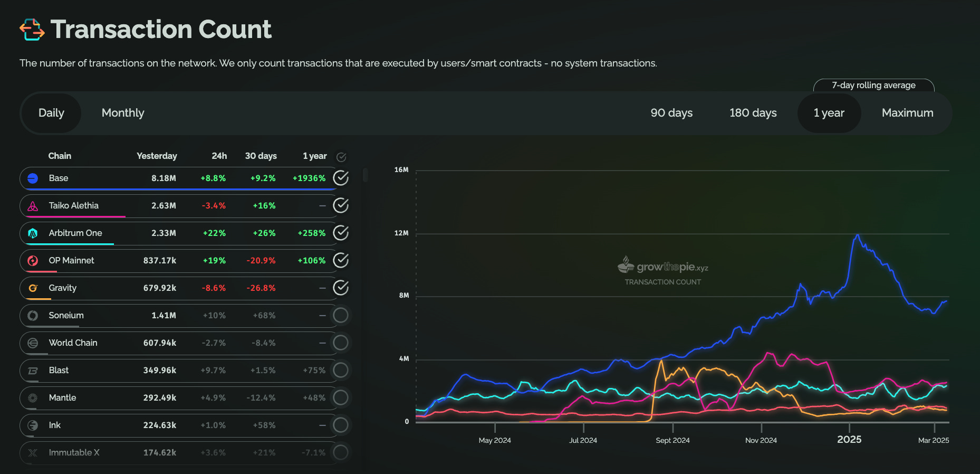Click Base yesterday value 8.18M
This screenshot has height=474, width=980.
(164, 178)
